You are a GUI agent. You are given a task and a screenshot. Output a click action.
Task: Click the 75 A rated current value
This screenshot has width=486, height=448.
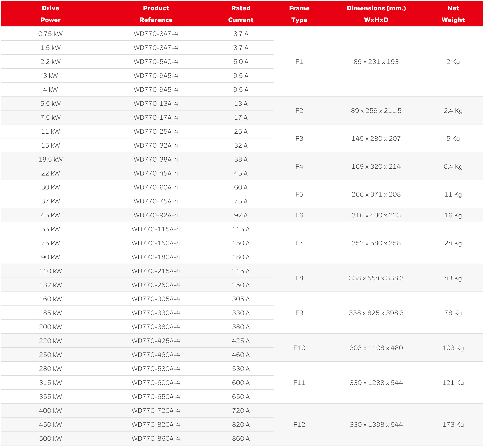[x=241, y=201]
